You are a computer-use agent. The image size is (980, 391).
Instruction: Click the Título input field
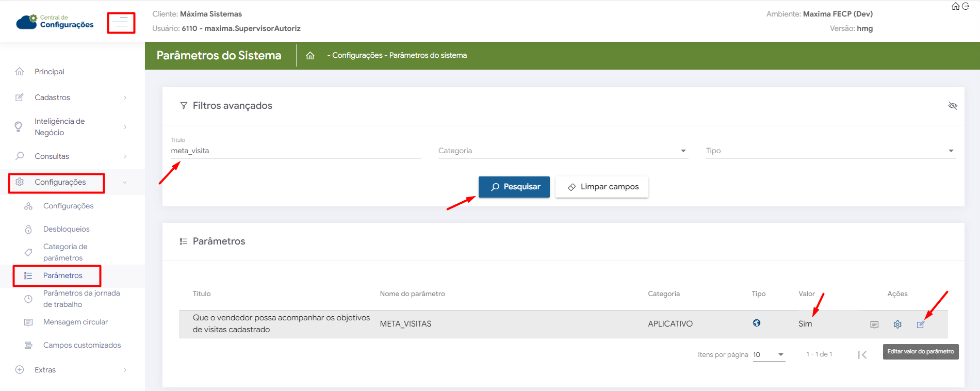click(x=296, y=151)
